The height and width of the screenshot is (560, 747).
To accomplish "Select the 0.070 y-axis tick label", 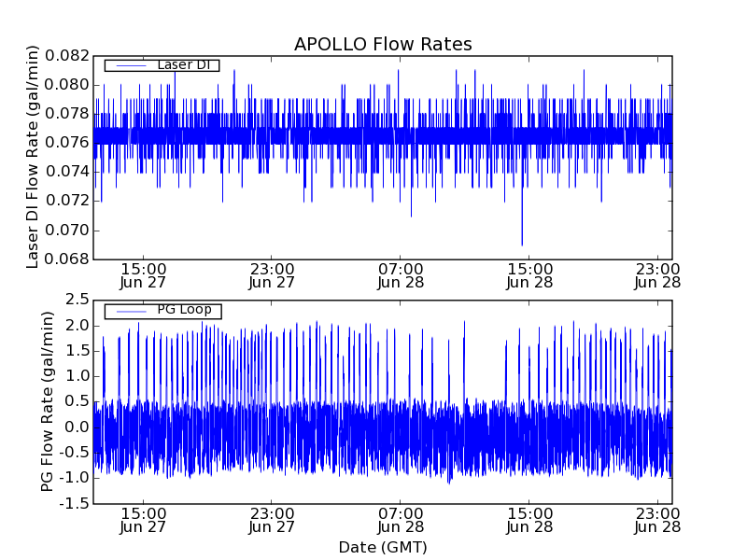I will [x=67, y=231].
